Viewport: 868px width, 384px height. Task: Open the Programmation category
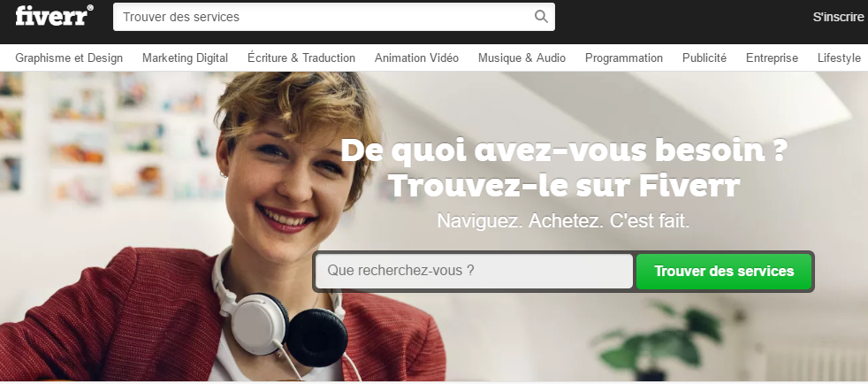click(x=623, y=58)
